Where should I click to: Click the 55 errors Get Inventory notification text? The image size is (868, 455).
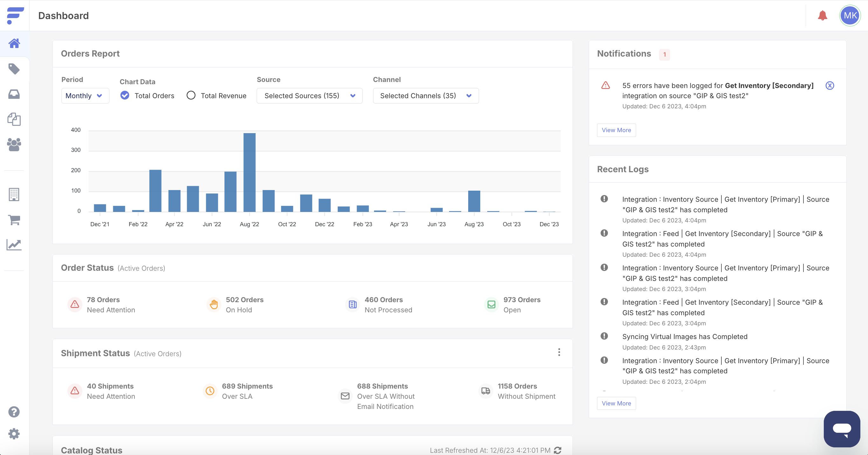(718, 91)
